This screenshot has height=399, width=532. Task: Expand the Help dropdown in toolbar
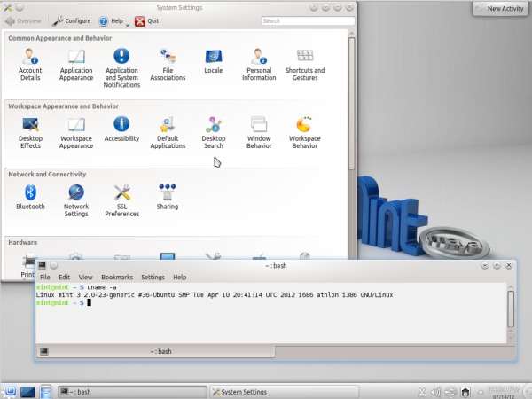pyautogui.click(x=128, y=21)
